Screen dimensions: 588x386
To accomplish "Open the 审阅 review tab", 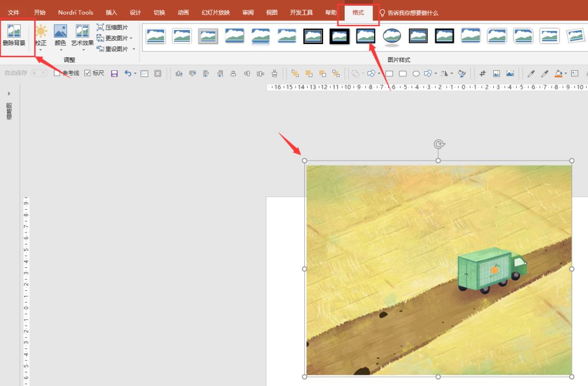I will coord(248,13).
